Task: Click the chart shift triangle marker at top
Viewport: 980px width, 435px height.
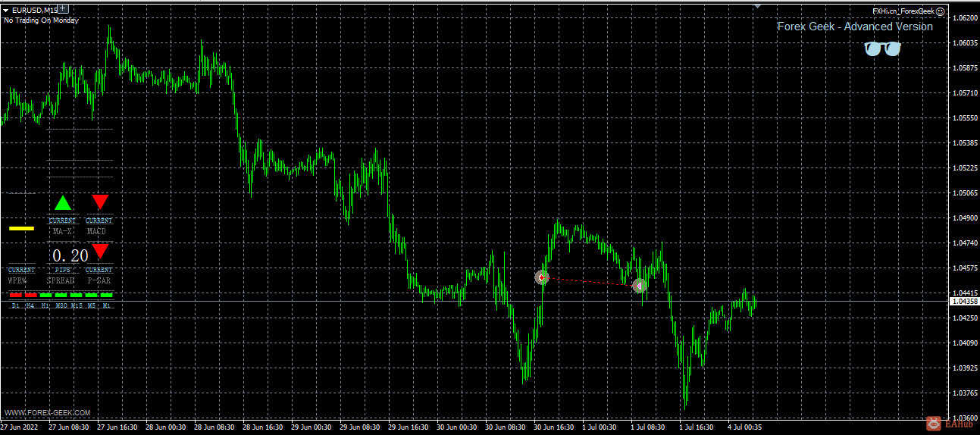Action: (x=756, y=5)
